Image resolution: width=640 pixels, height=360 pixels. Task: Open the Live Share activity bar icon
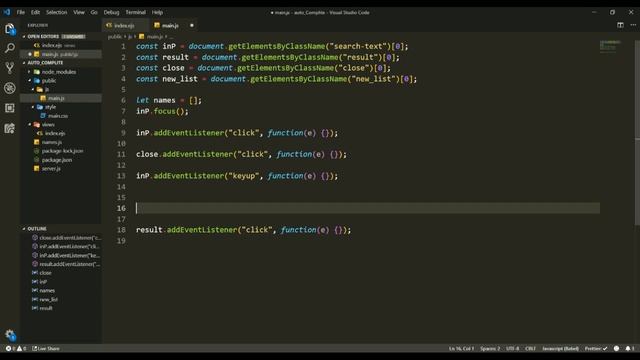[10, 128]
